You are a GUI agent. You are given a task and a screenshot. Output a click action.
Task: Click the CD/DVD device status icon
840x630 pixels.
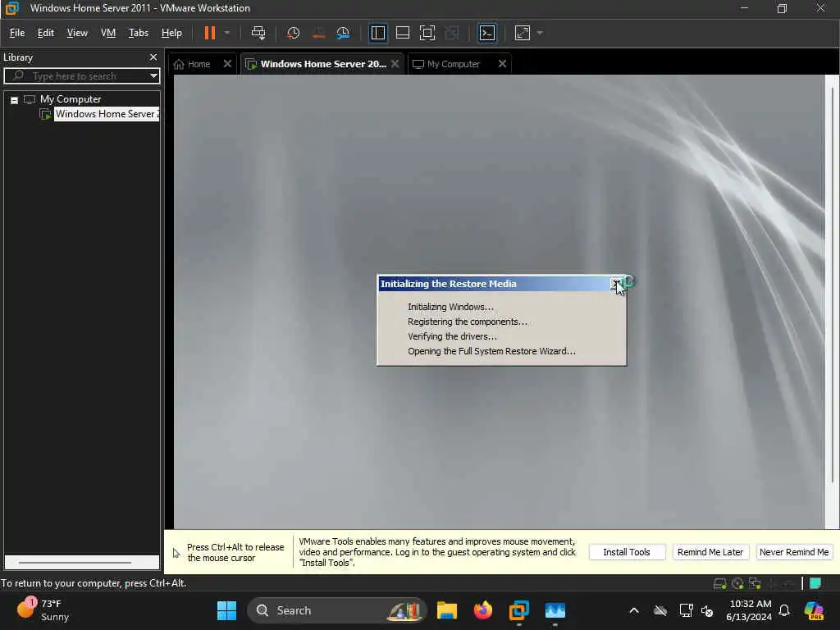coord(737,584)
